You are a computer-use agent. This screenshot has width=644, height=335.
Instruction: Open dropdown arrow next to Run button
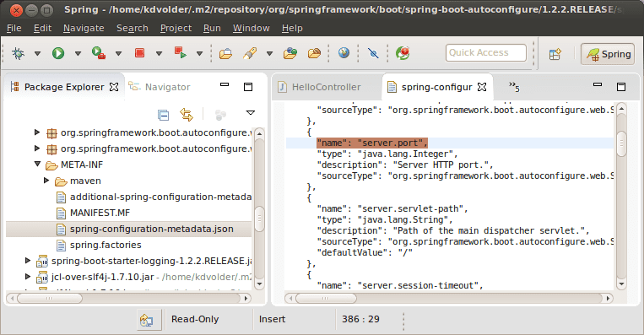coord(78,53)
